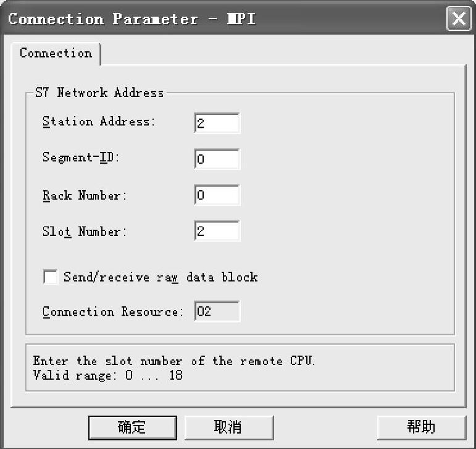
Task: Focus the Segment-ID input box
Action: point(217,159)
